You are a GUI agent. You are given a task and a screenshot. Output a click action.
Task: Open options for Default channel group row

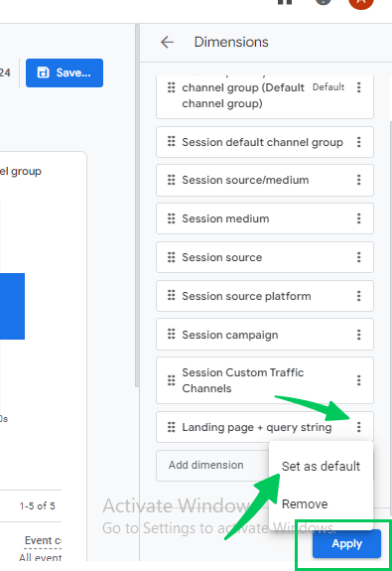tap(359, 87)
